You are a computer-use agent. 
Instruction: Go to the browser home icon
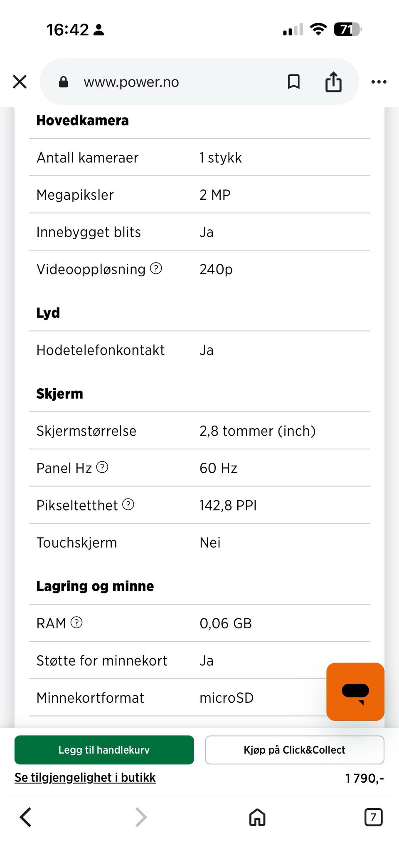pyautogui.click(x=257, y=817)
